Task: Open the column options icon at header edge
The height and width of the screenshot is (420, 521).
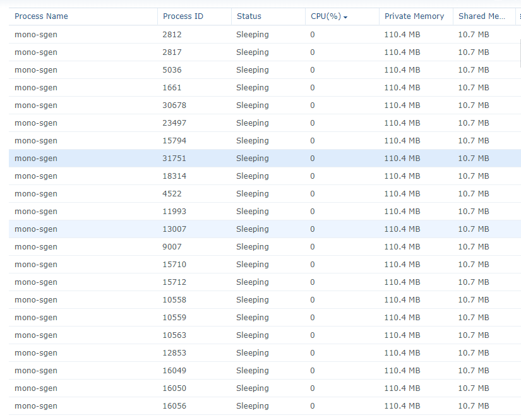Action: point(520,16)
